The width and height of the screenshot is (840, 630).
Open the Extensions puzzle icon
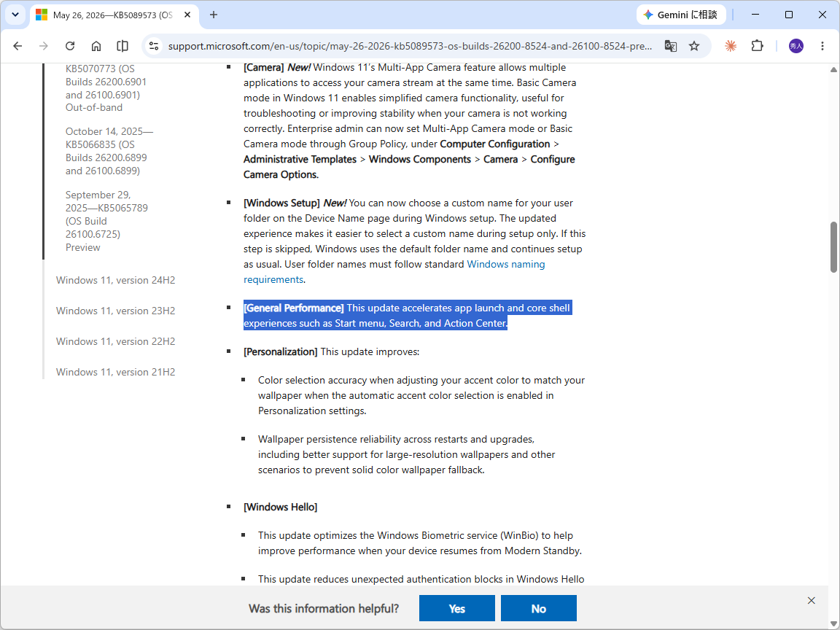coord(757,46)
